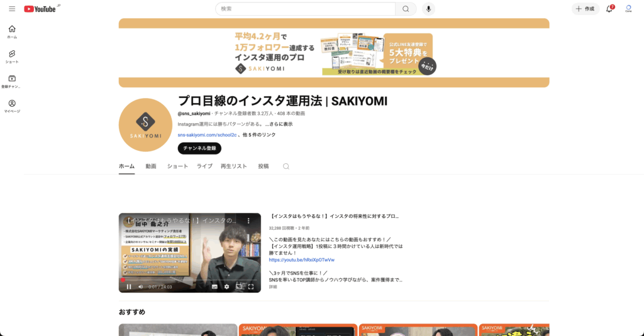Go to ホーム in the sidebar
The width and height of the screenshot is (644, 336).
(12, 31)
